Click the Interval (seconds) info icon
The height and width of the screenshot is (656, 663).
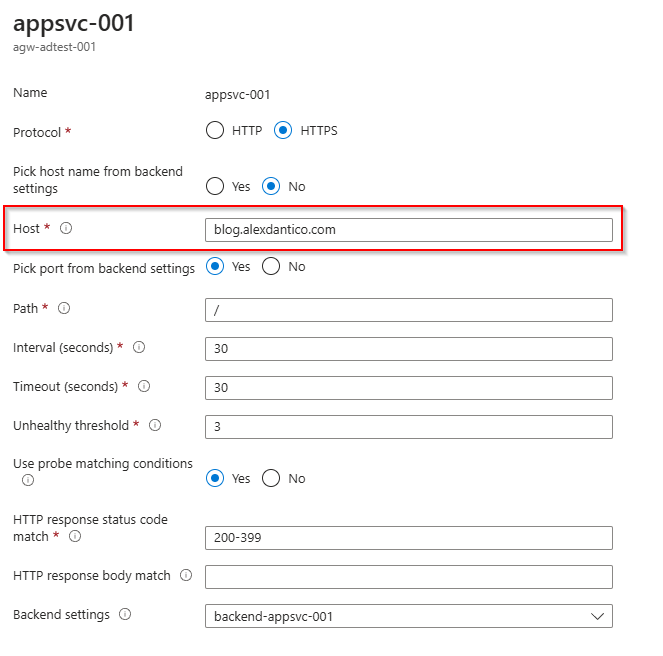[139, 348]
